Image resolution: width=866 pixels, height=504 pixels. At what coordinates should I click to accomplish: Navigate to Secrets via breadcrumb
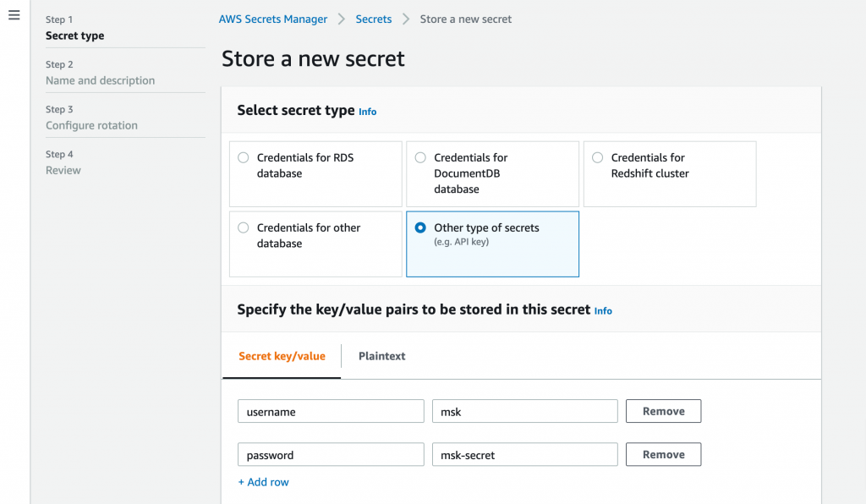tap(373, 19)
